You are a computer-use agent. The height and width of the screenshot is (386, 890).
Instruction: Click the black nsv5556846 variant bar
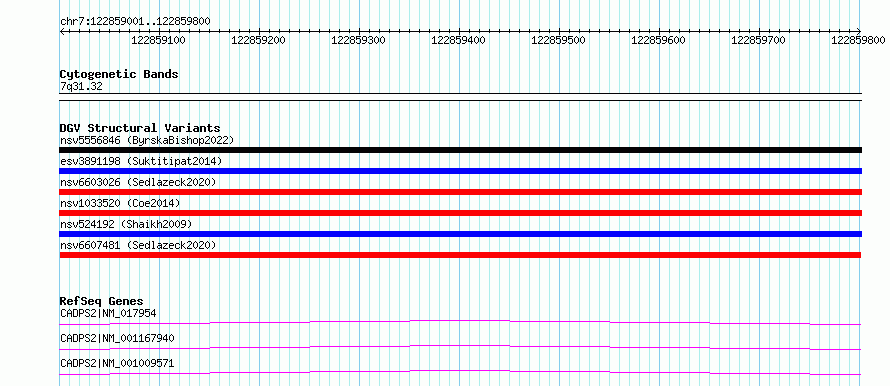[460, 150]
